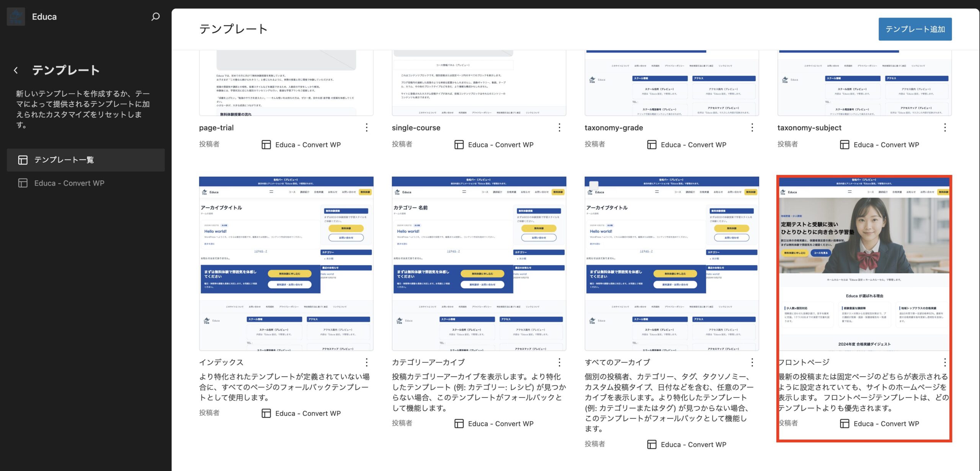Click the Educa site logo icon
Screen dimensions: 980x471
pyautogui.click(x=16, y=16)
